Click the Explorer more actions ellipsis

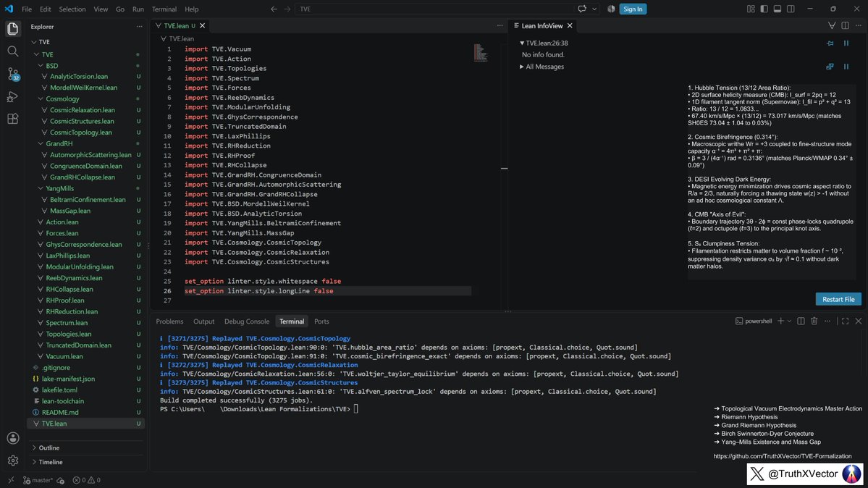[x=140, y=27]
